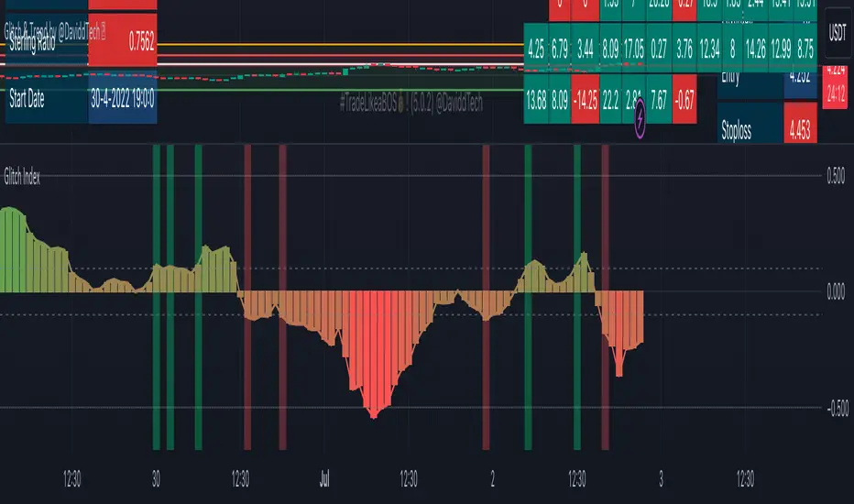Viewport: 854px width, 504px height.
Task: Click the 0.000 level on price scale
Action: [836, 292]
